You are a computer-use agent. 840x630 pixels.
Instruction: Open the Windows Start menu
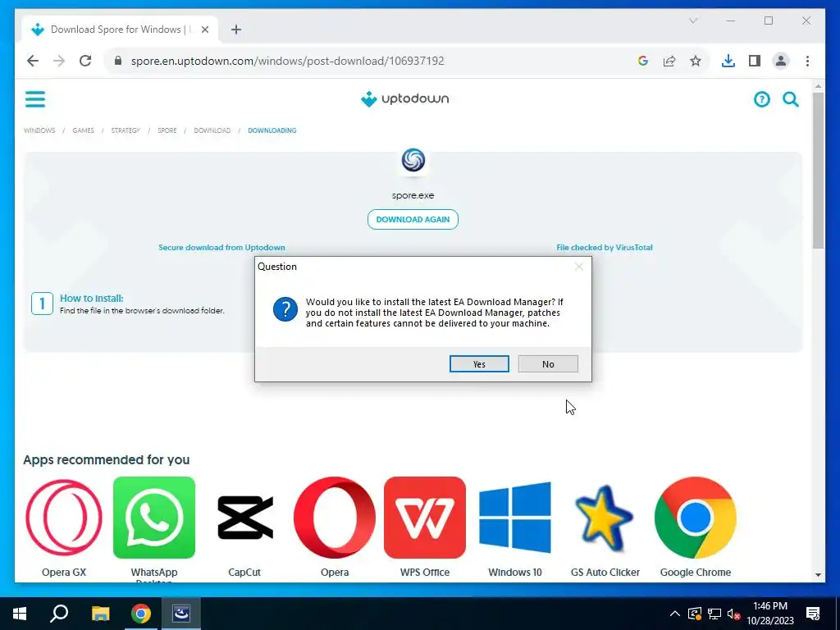click(x=20, y=614)
